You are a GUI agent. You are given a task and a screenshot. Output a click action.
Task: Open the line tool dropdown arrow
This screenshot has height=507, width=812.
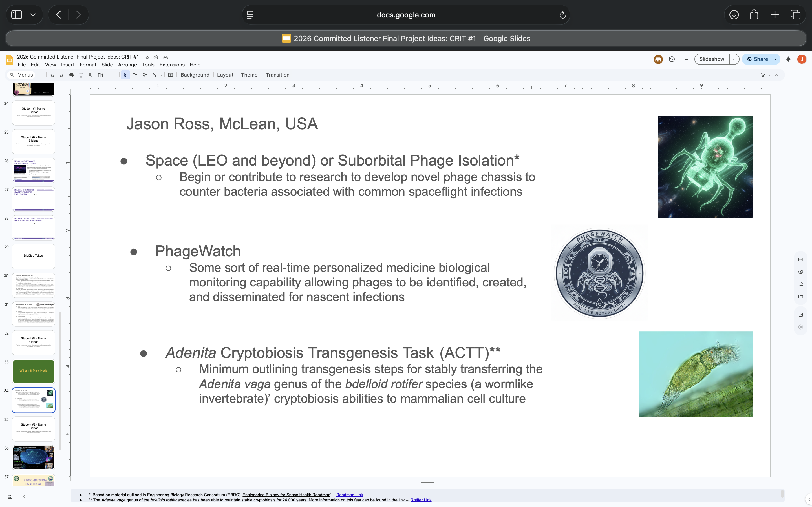(161, 75)
